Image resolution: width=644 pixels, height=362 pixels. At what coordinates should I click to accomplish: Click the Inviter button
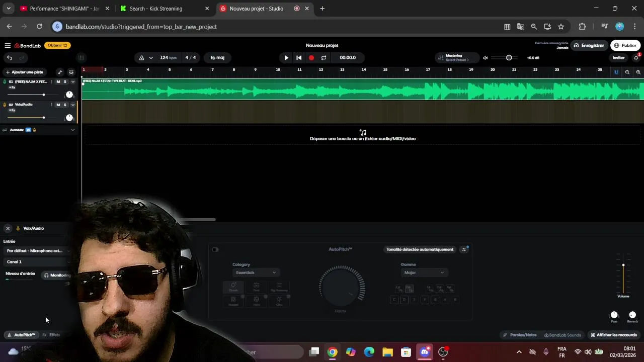(618, 58)
